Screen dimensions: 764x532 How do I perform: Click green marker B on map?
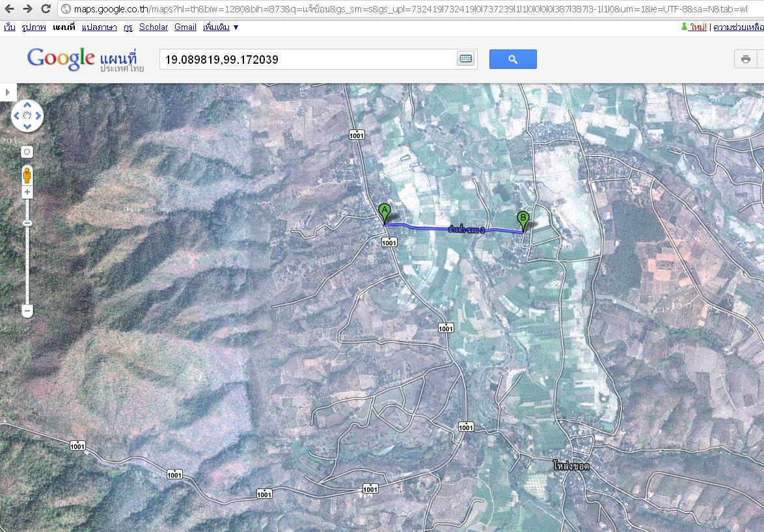(523, 220)
